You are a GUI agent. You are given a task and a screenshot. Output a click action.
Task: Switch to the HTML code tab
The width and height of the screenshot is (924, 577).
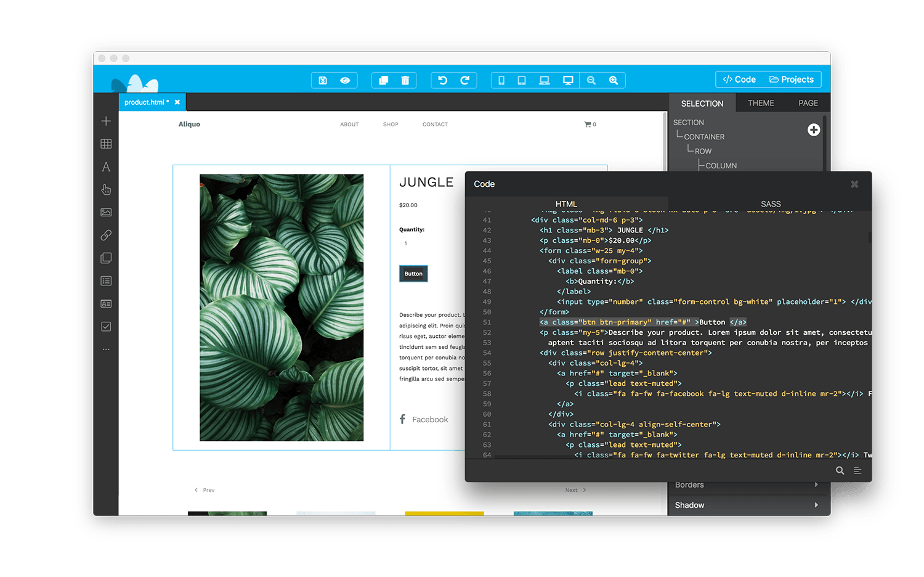click(x=566, y=204)
